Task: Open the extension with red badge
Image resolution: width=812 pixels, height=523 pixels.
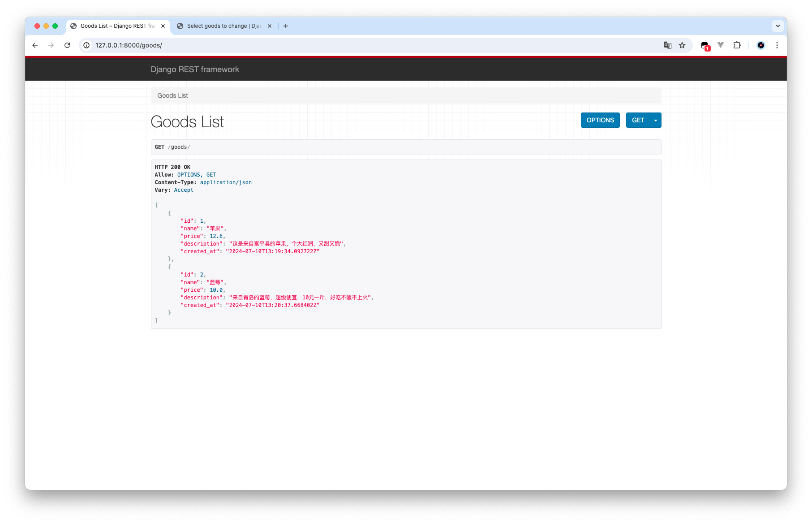Action: 705,46
